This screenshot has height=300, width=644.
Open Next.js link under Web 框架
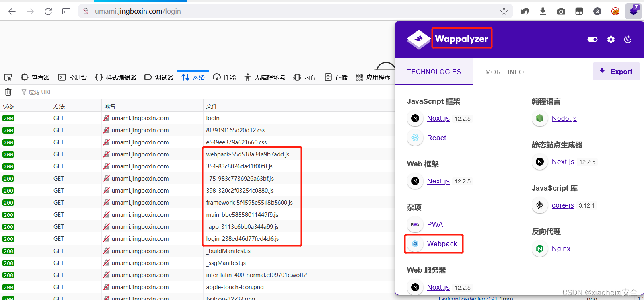tap(438, 181)
